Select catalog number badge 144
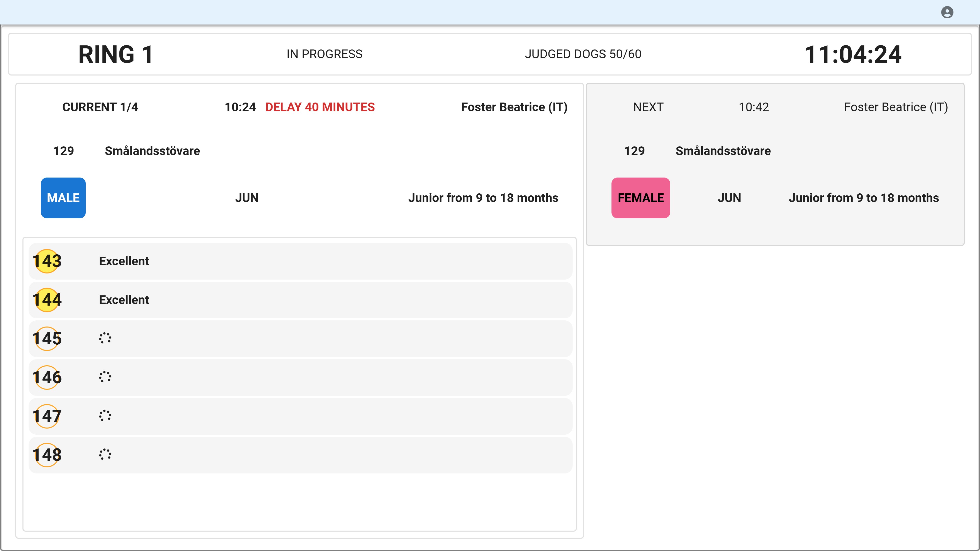Viewport: 980px width, 551px height. pyautogui.click(x=47, y=300)
